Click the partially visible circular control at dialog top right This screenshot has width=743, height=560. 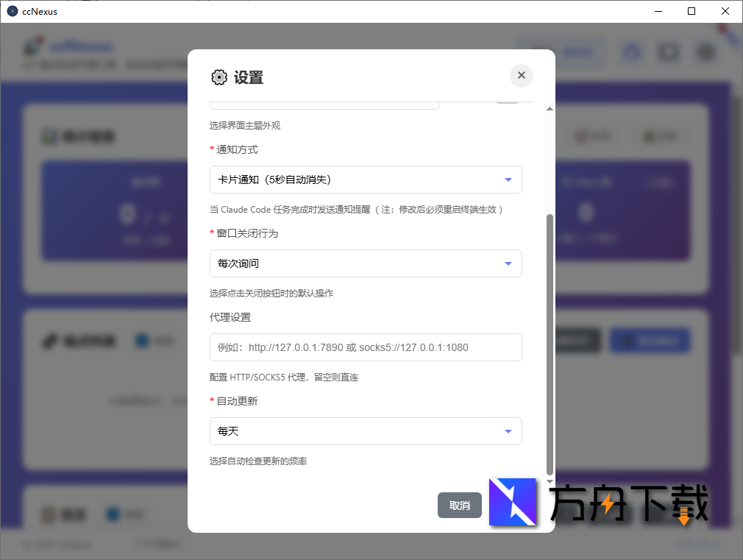(507, 101)
